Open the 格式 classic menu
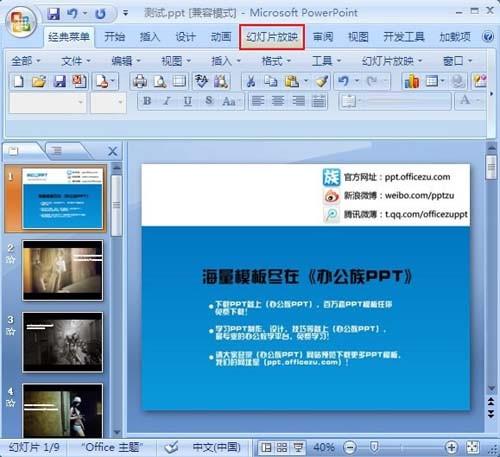 276,61
